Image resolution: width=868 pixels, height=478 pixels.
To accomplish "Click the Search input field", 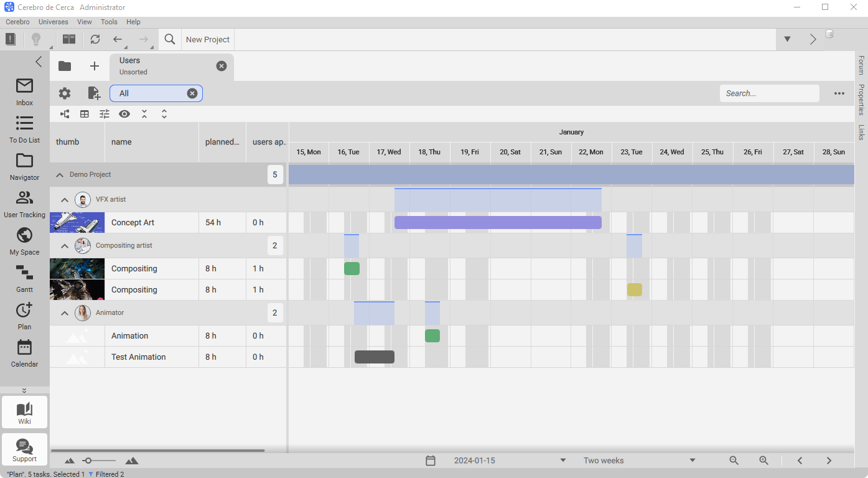I will coord(769,93).
